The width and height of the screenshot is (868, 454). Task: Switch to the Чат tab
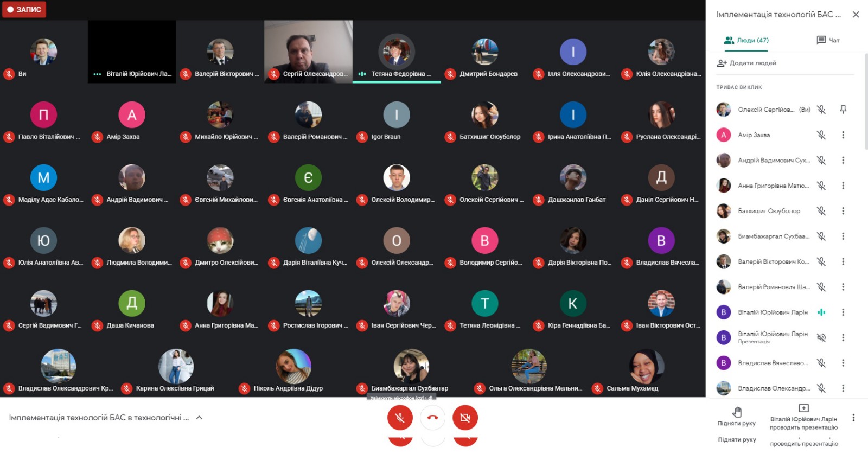pos(828,40)
